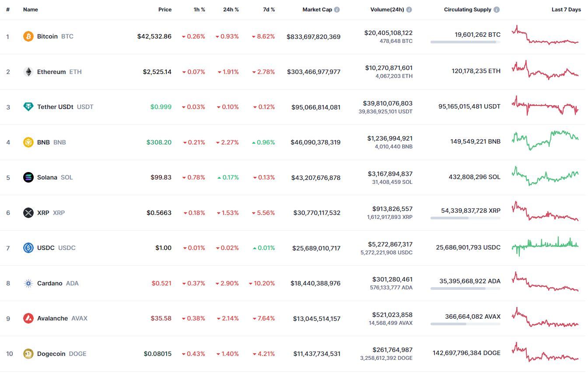Sort by the 24h % column header
This screenshot has width=588, height=373.
coord(231,10)
